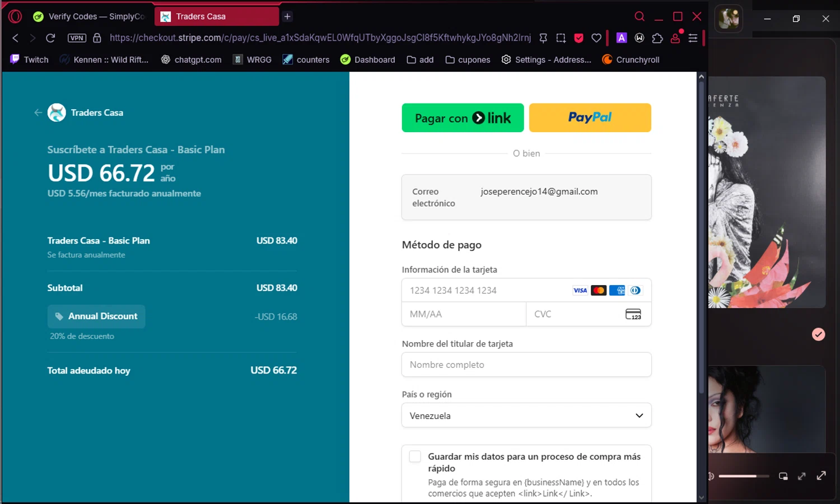The width and height of the screenshot is (840, 504).
Task: Click the MM/AA expiry field
Action: tap(464, 314)
